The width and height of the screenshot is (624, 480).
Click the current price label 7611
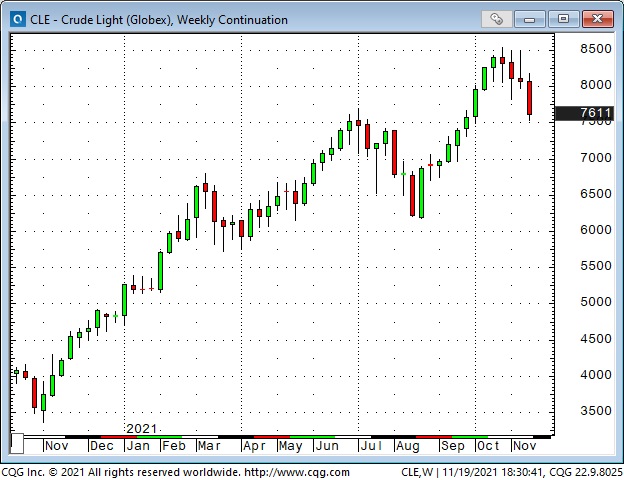tap(584, 113)
